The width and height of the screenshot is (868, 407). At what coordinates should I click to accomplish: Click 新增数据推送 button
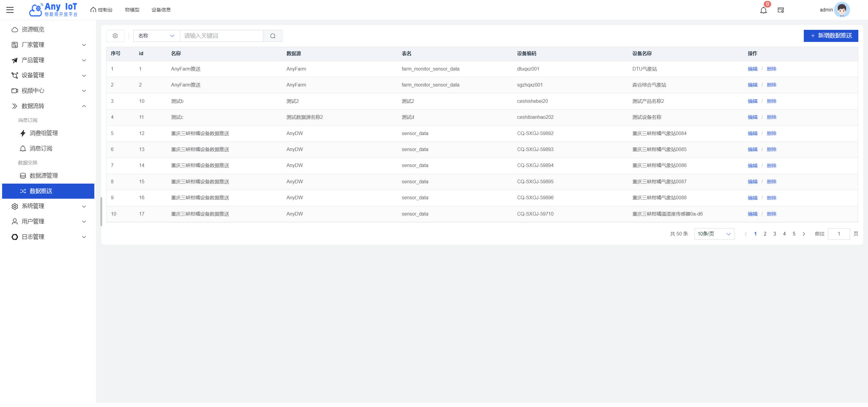(x=831, y=36)
